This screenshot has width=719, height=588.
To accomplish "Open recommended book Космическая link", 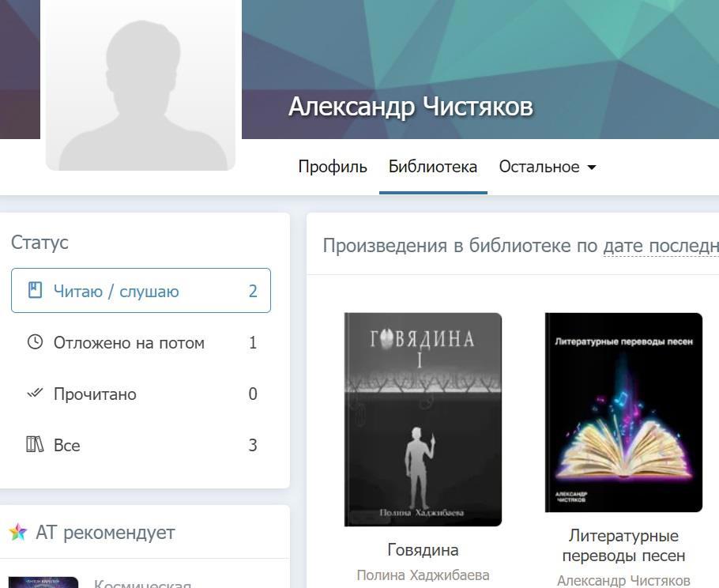I will [x=142, y=583].
